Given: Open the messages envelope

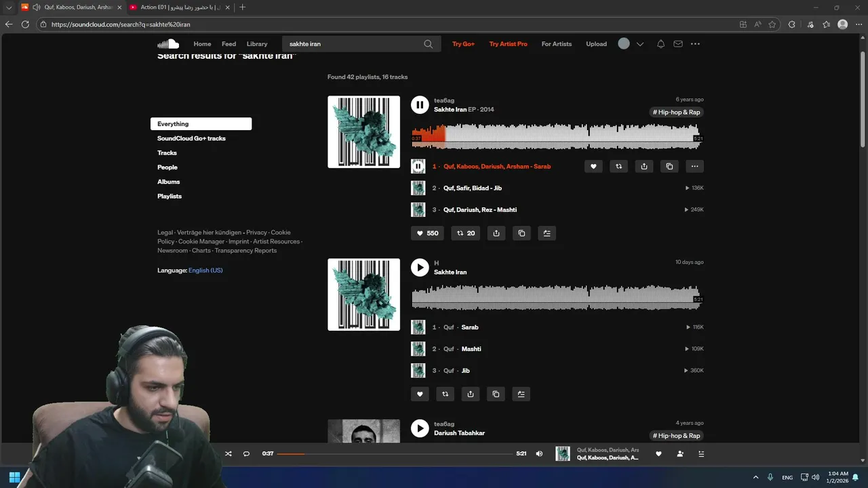Looking at the screenshot, I should [678, 44].
